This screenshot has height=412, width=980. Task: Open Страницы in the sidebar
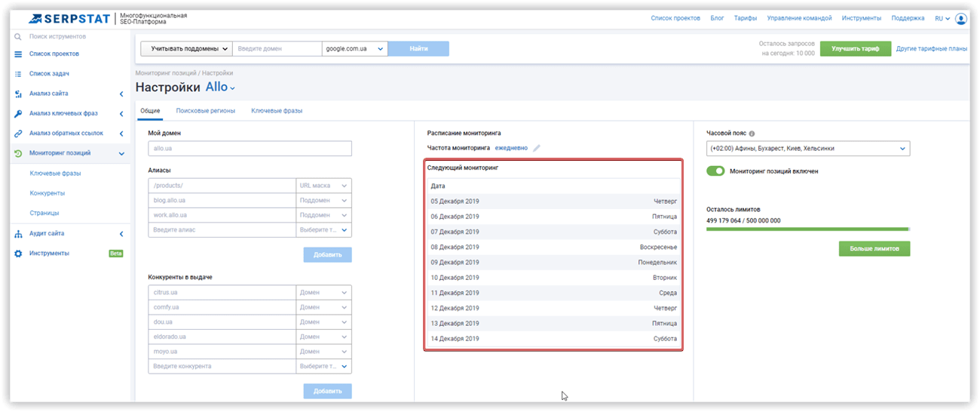pos(44,213)
